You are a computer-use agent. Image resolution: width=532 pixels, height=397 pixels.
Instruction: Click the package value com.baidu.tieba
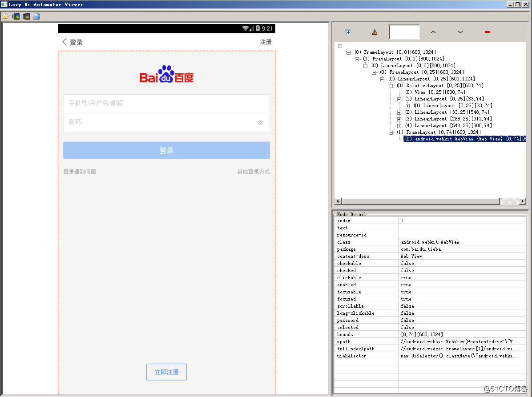coord(421,249)
